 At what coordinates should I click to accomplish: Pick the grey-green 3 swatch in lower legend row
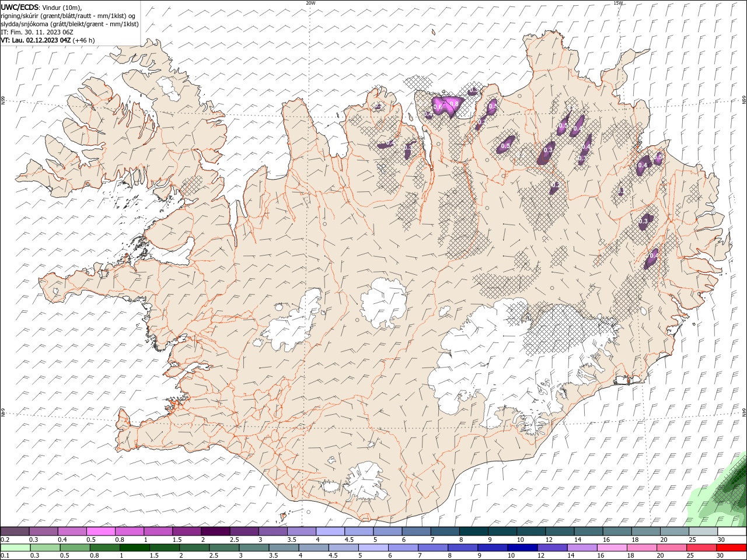tap(254, 548)
